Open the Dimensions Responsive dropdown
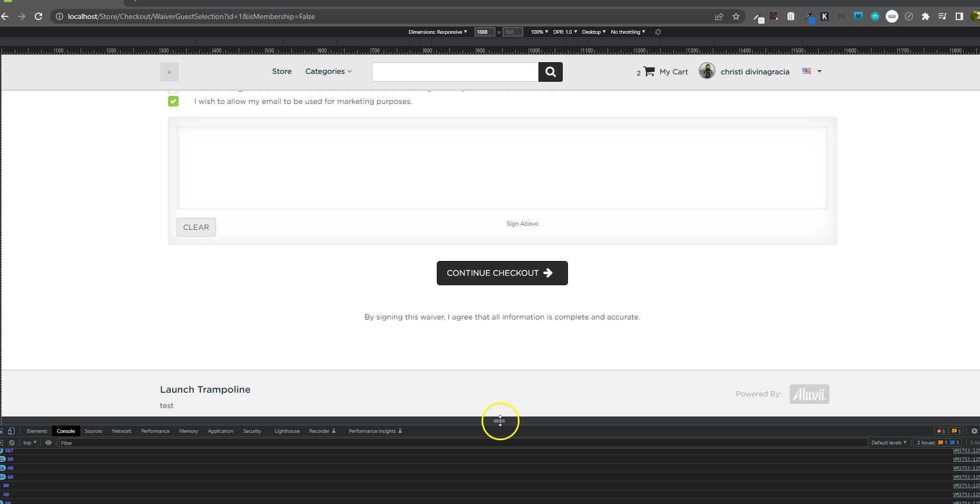Image resolution: width=980 pixels, height=504 pixels. pos(437,32)
